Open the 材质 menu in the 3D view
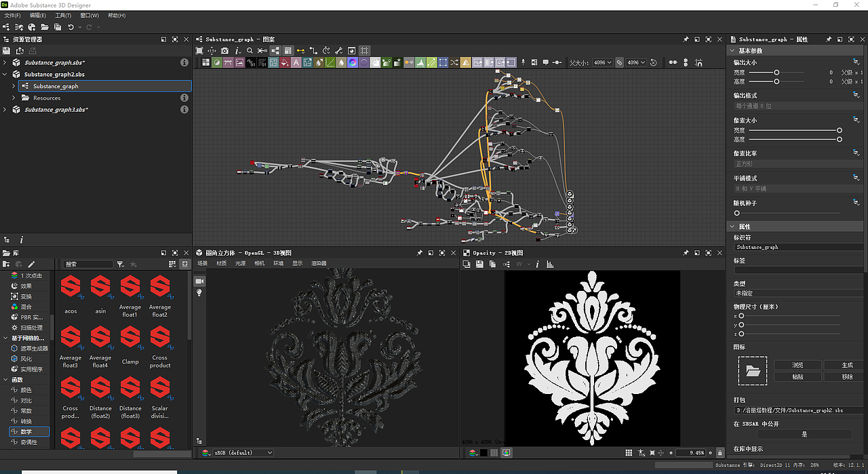Screen dimensions: 868x474 pyautogui.click(x=220, y=264)
